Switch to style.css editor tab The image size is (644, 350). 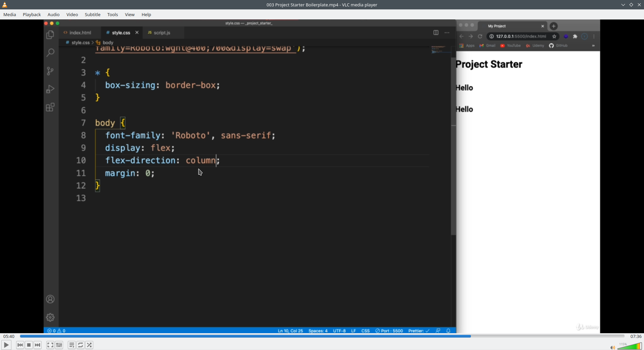(121, 33)
